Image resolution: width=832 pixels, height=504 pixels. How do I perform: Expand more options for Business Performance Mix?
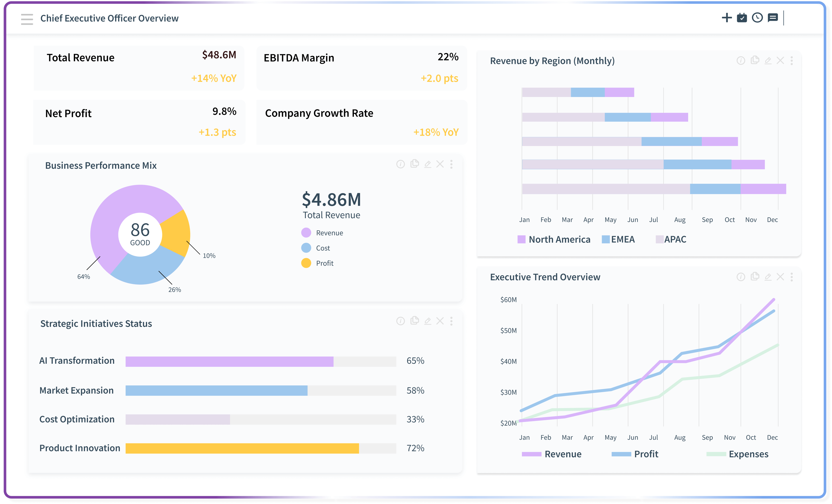451,164
